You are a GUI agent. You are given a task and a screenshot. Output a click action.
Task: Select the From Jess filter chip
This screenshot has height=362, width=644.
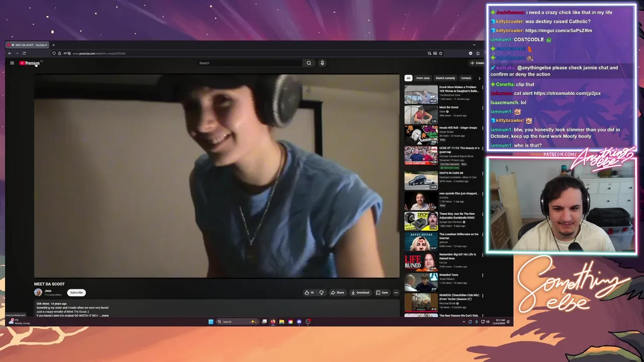423,78
